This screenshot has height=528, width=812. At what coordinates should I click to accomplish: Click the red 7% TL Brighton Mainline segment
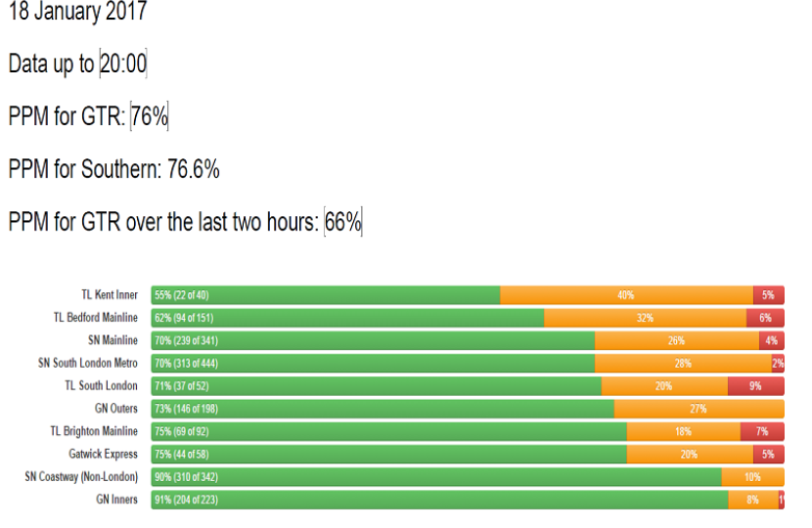762,431
